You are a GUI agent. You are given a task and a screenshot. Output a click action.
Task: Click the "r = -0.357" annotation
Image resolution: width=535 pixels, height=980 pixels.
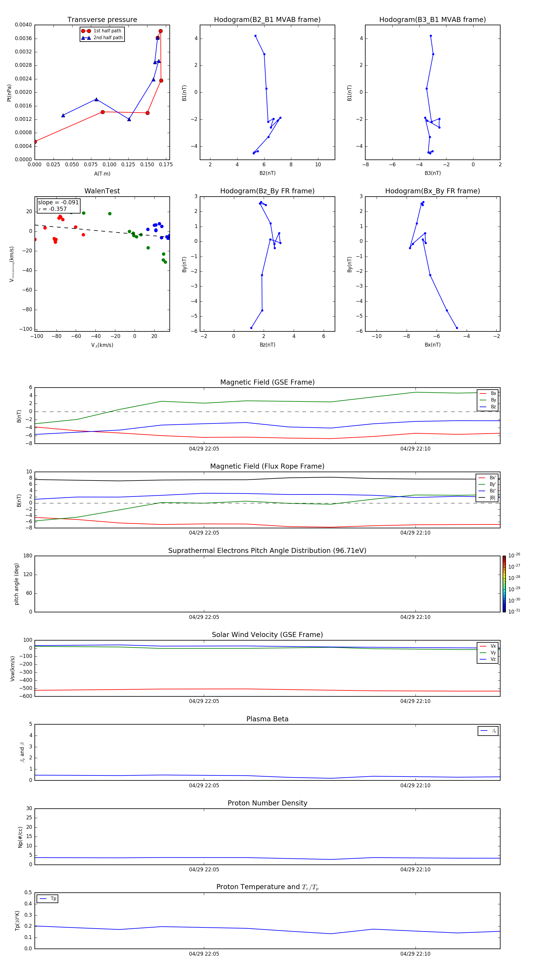click(53, 209)
